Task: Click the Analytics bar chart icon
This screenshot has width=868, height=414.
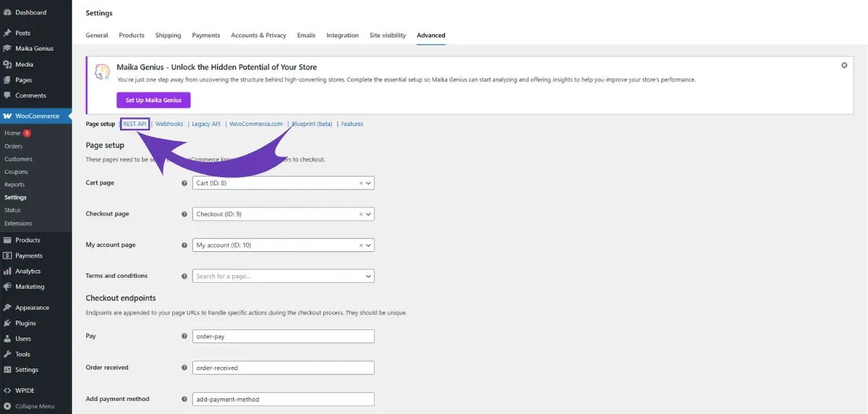Action: coord(7,271)
